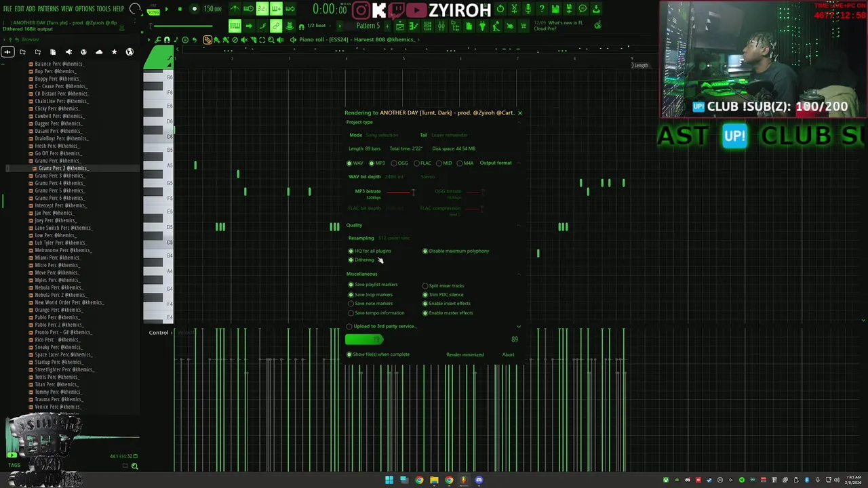
Task: Click the Abort button in render dialog
Action: [x=508, y=354]
